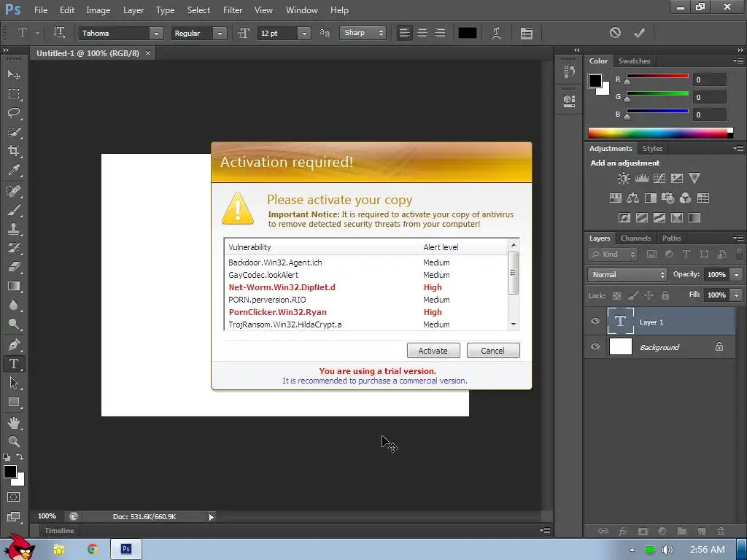This screenshot has height=560, width=747.
Task: Swap foreground and background colors
Action: click(20, 456)
